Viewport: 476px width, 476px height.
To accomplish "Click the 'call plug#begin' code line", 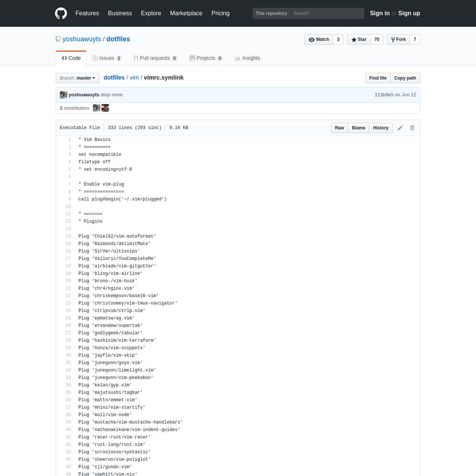I will (x=122, y=199).
